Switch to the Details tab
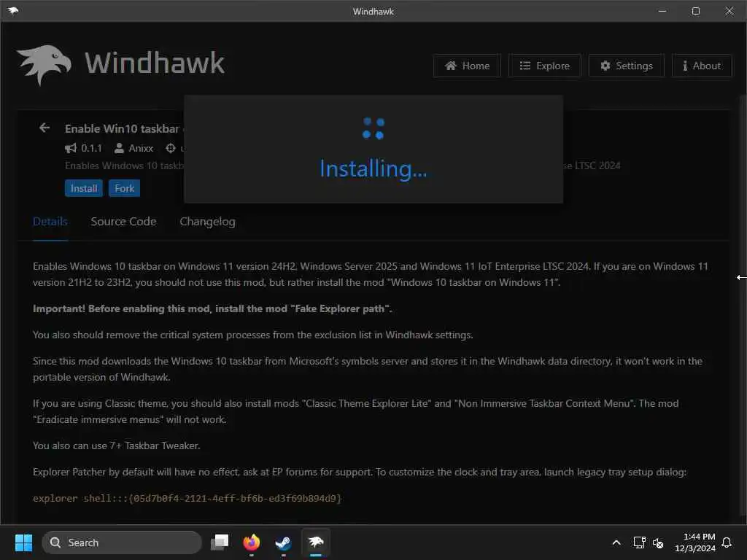This screenshot has height=560, width=747. (50, 222)
